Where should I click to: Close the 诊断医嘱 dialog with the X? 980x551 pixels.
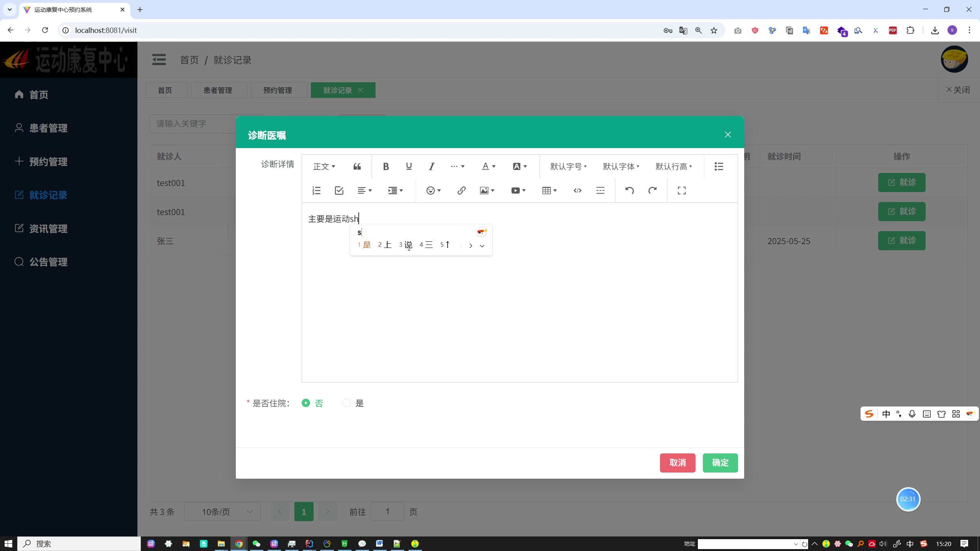[728, 135]
